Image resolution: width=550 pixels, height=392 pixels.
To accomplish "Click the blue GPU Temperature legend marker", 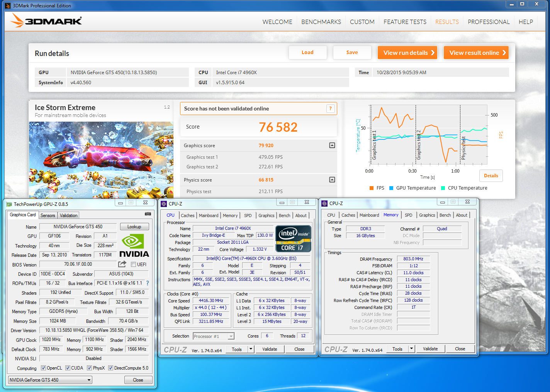I will [x=391, y=188].
